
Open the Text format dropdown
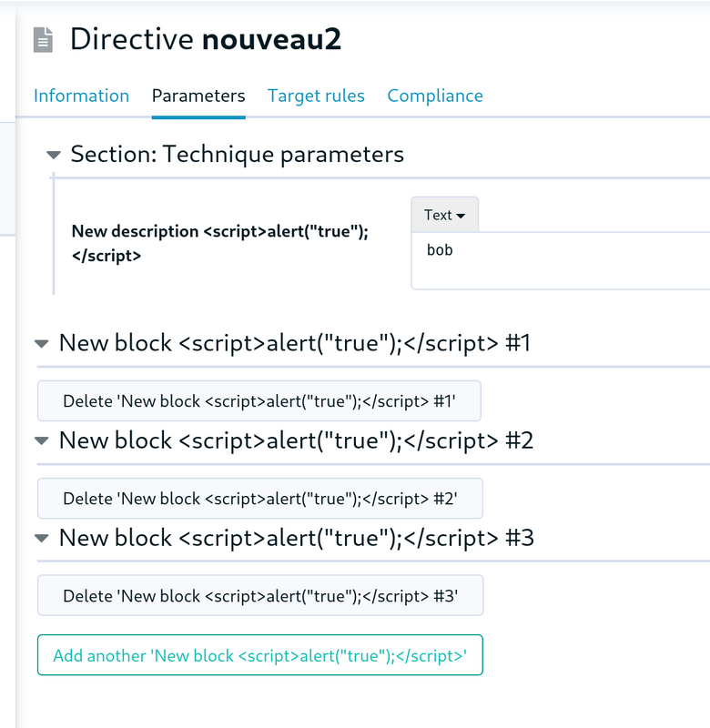point(444,215)
